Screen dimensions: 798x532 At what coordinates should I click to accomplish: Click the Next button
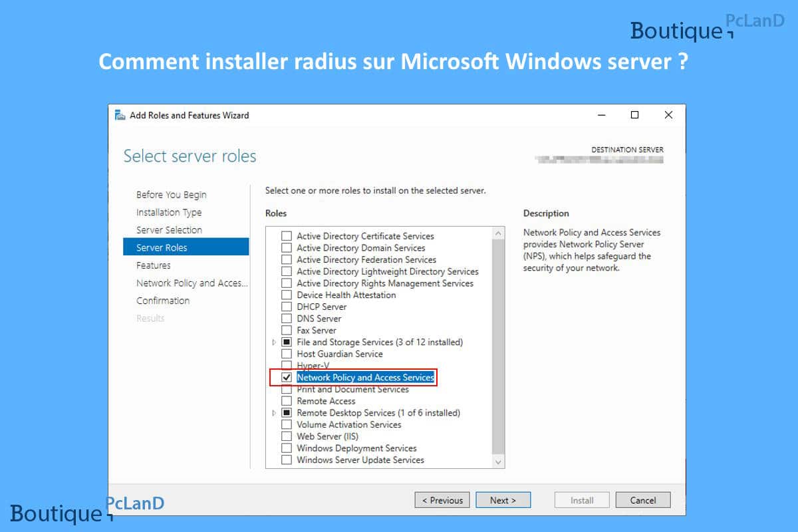pyautogui.click(x=503, y=500)
